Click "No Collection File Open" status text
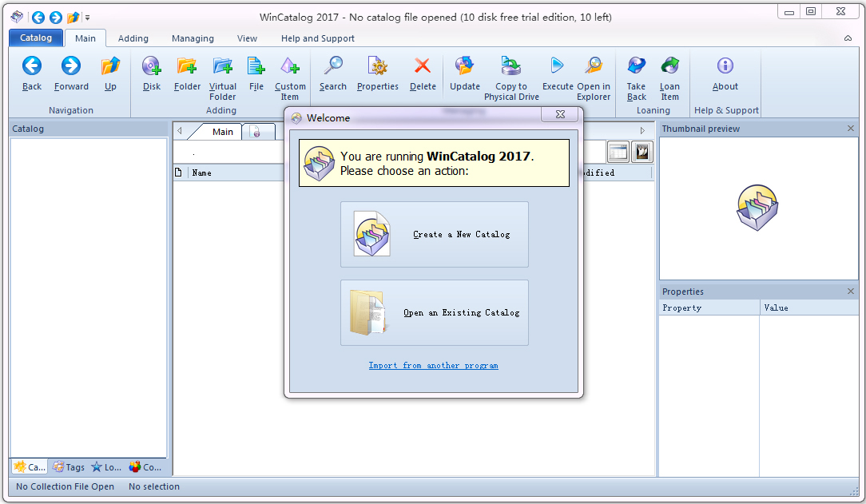Viewport: 866px width, 504px height. tap(66, 486)
